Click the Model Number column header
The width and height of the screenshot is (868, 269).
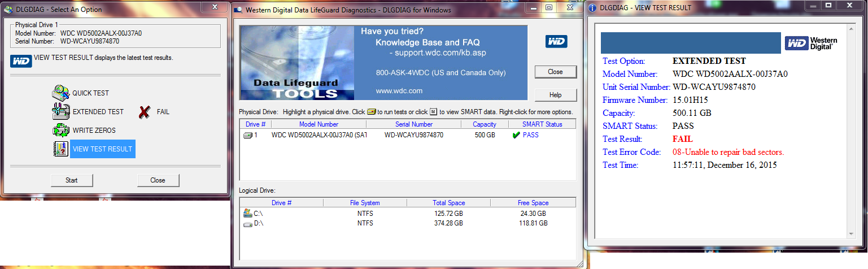pos(319,124)
